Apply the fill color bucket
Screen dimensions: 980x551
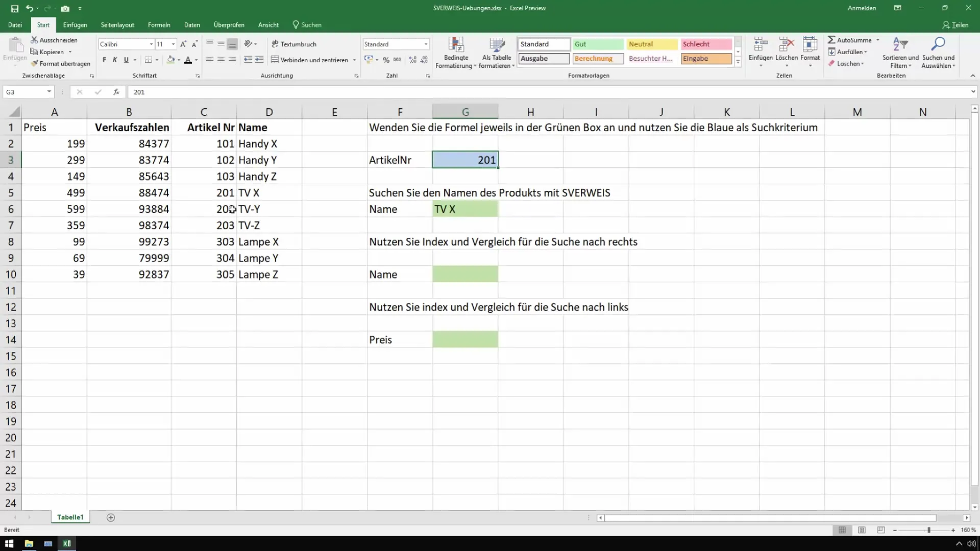pyautogui.click(x=171, y=60)
